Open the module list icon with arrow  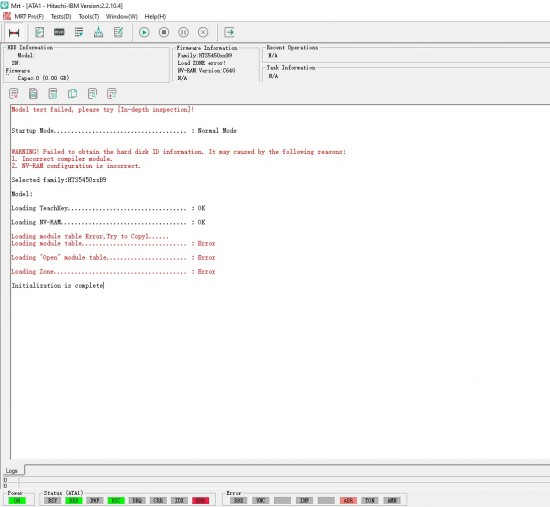point(79,32)
